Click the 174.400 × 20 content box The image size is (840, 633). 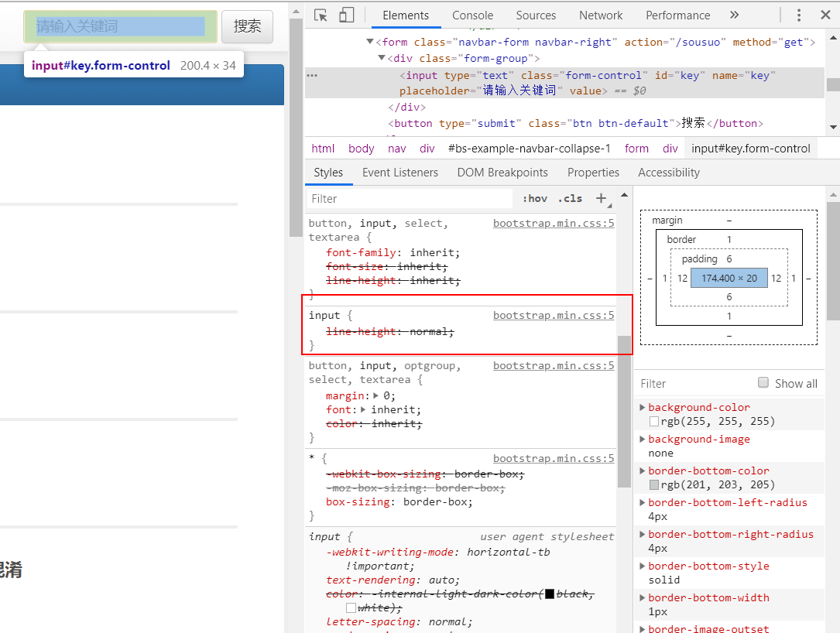pos(729,278)
